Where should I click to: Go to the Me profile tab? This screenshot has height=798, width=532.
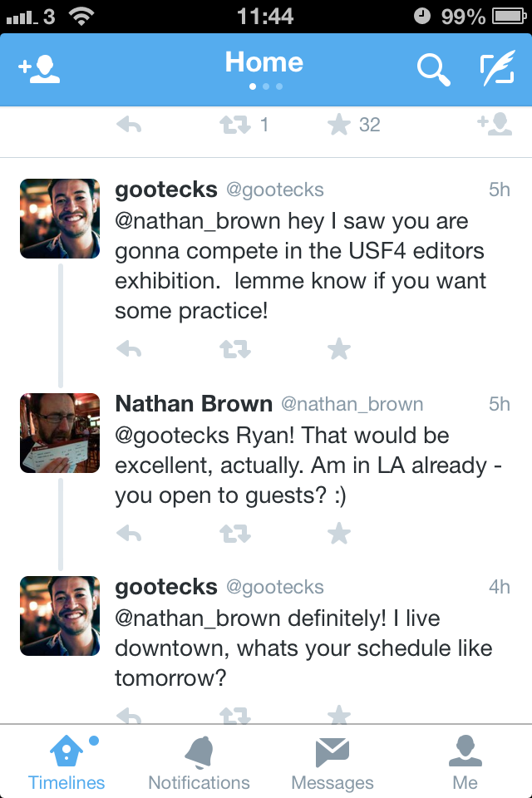click(x=465, y=762)
